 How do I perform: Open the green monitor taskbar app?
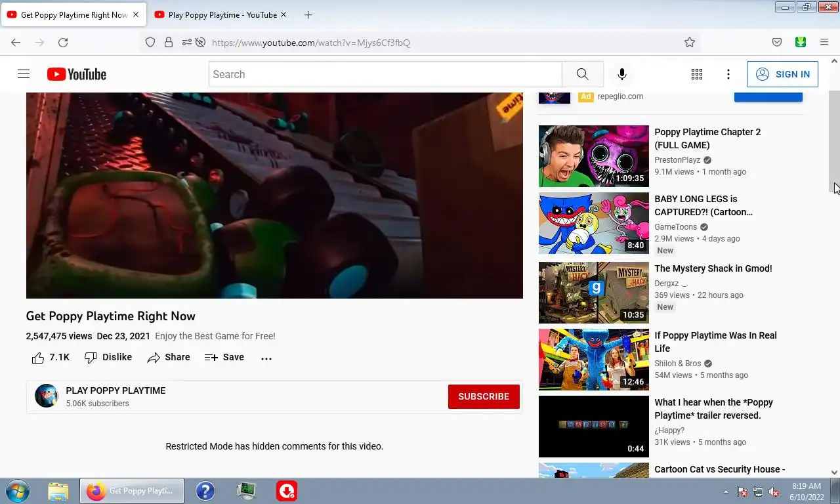click(246, 491)
